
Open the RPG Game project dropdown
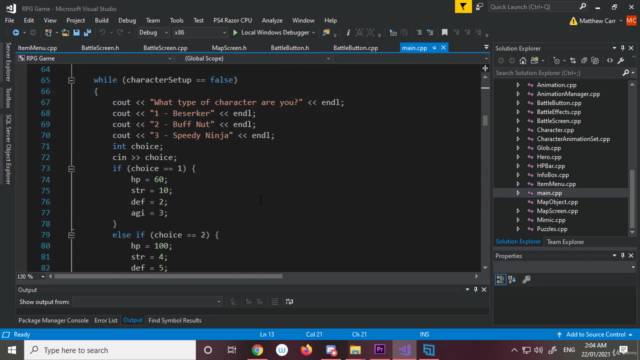point(95,58)
